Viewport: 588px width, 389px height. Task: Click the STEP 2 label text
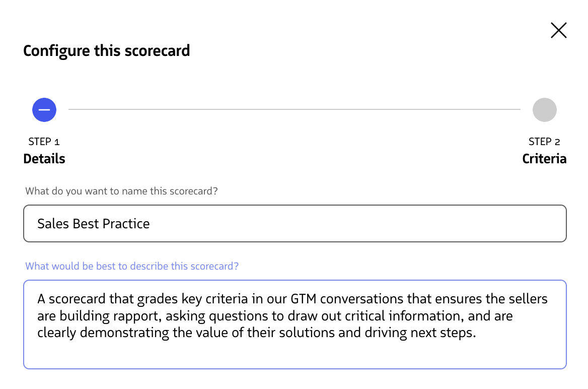pyautogui.click(x=544, y=142)
